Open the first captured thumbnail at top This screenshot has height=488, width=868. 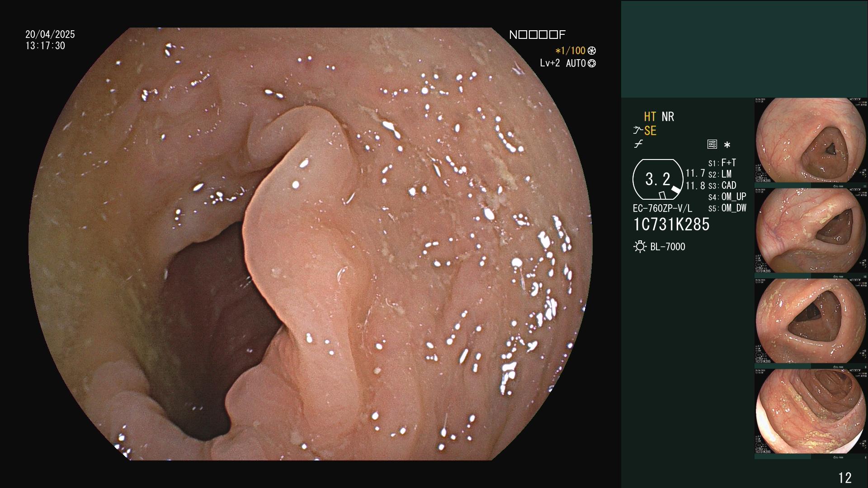tap(811, 140)
